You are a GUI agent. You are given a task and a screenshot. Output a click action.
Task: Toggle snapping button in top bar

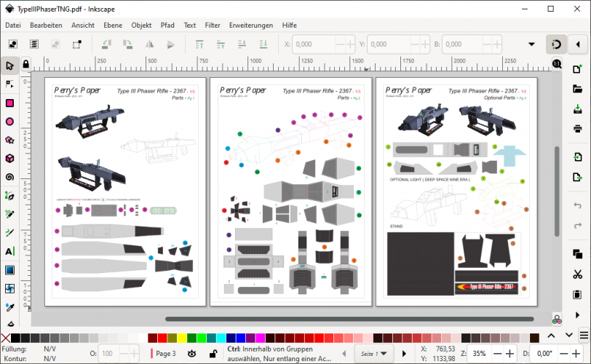(x=556, y=44)
